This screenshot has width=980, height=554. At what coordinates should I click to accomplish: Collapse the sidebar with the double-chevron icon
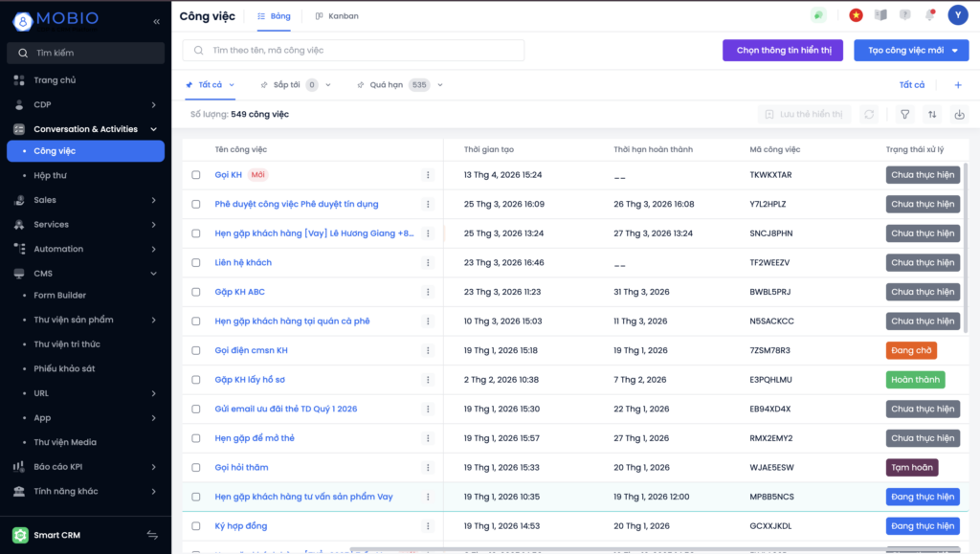point(156,21)
